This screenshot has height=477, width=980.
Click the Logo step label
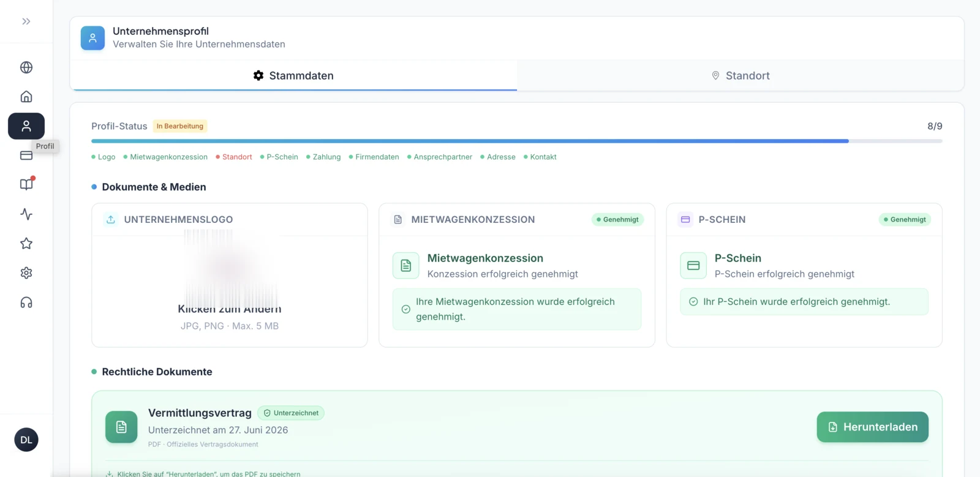[x=104, y=157]
